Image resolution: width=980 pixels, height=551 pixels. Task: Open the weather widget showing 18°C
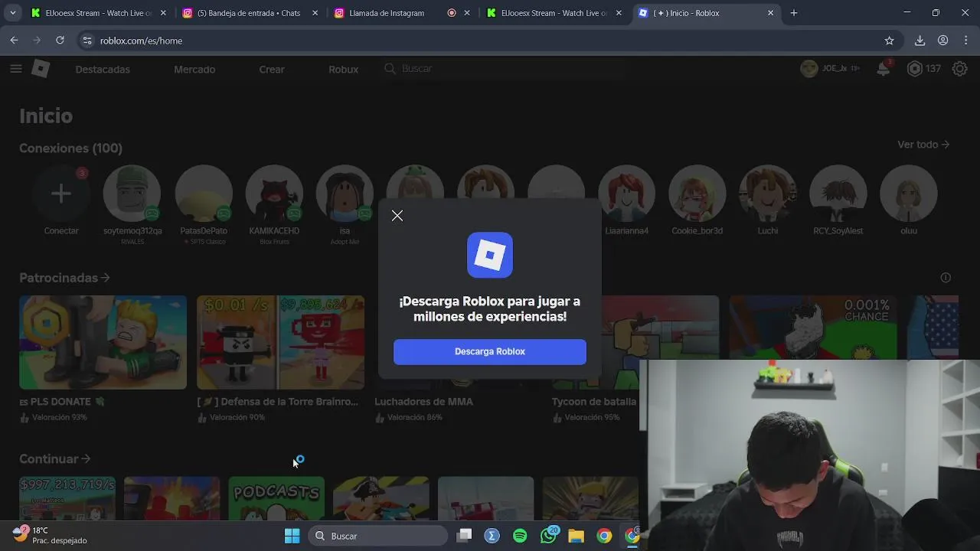click(x=51, y=535)
